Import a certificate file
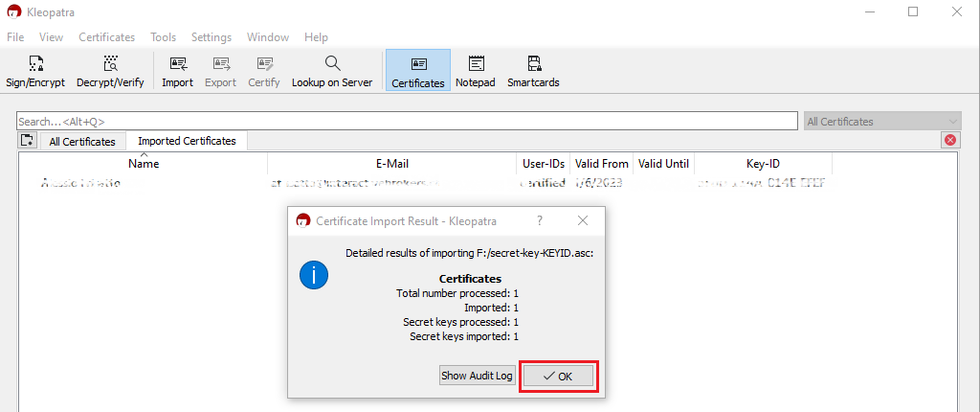Viewport: 980px width, 412px height. [x=177, y=71]
